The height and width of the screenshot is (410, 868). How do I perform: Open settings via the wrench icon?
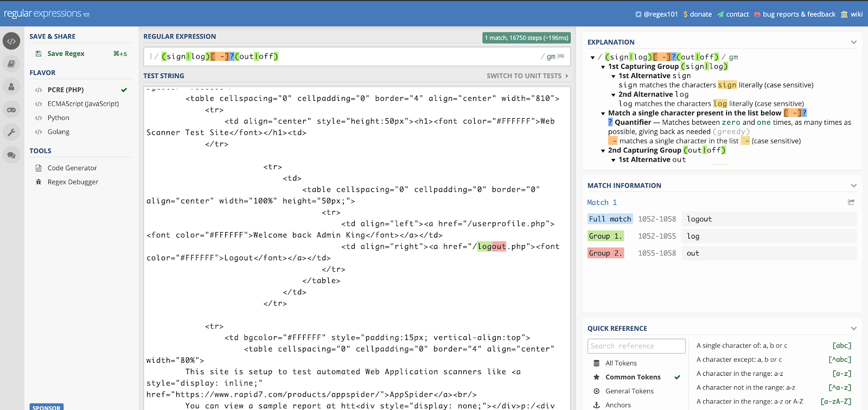pyautogui.click(x=11, y=132)
